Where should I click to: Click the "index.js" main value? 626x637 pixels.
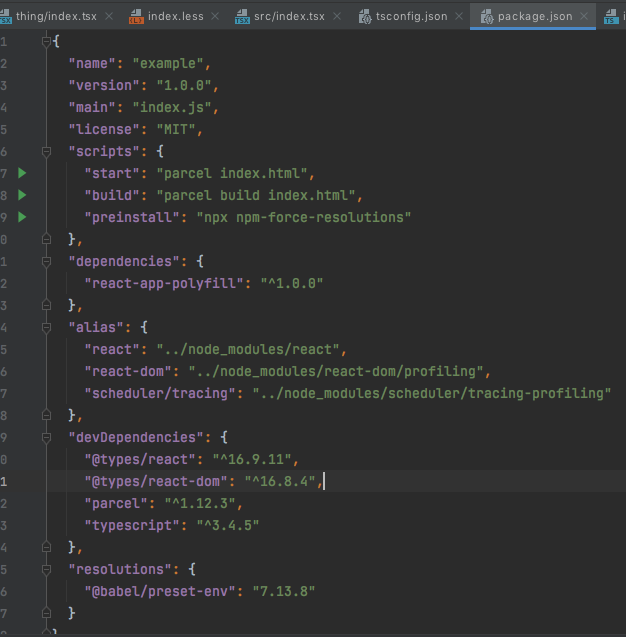172,107
